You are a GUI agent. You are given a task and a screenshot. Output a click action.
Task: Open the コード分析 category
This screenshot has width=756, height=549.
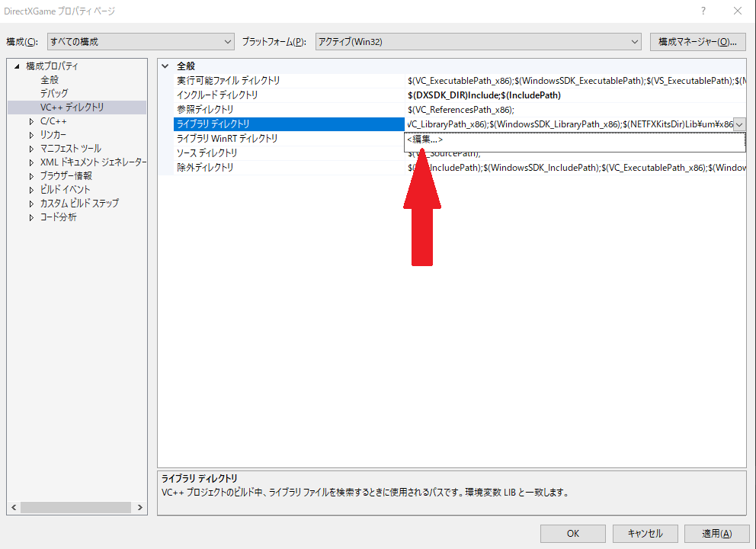tap(58, 217)
